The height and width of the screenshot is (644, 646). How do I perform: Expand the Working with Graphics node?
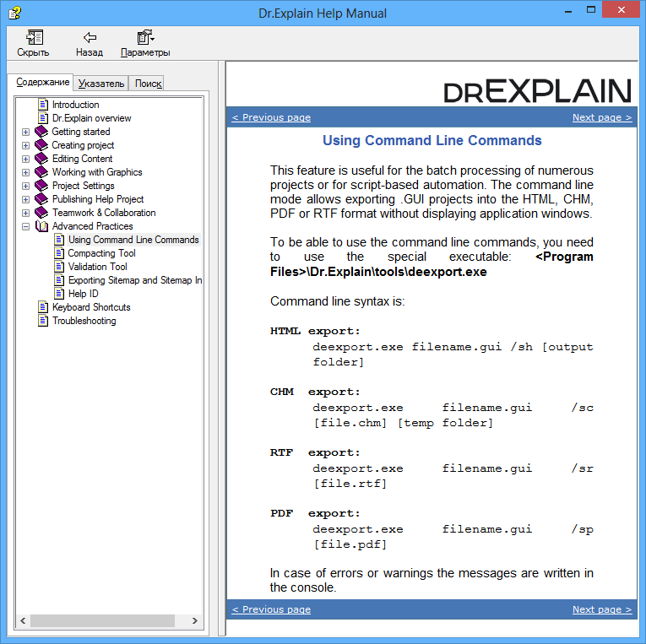25,172
